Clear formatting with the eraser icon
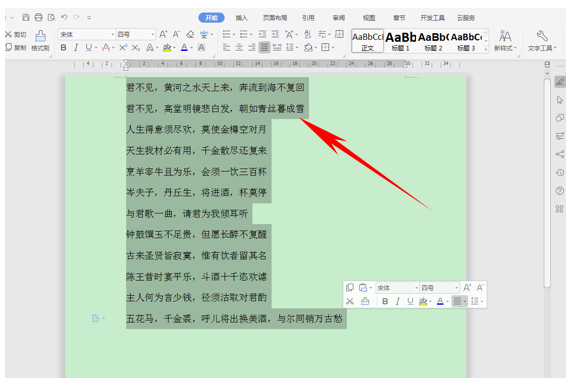 (190, 35)
